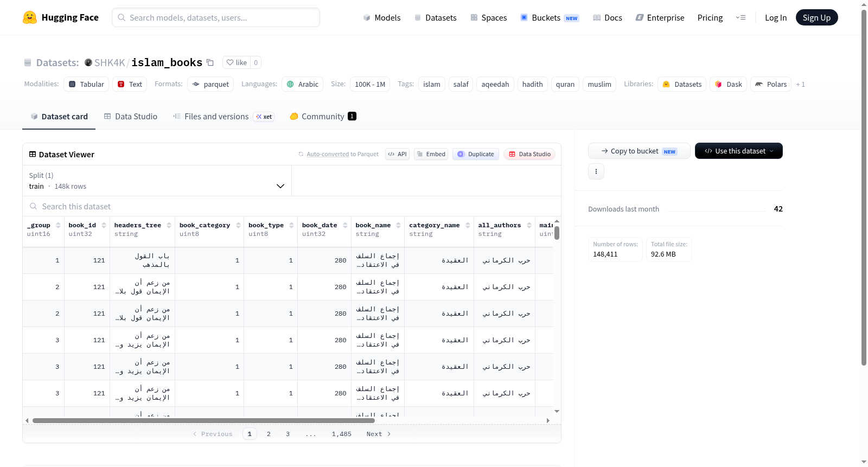Image resolution: width=868 pixels, height=467 pixels.
Task: Show the +1 more libraries
Action: (x=800, y=84)
